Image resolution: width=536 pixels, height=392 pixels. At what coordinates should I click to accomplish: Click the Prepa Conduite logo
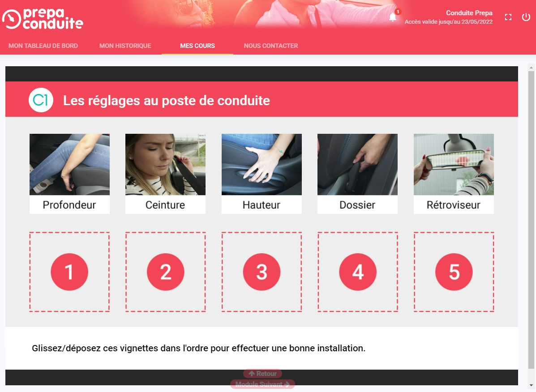[x=43, y=19]
